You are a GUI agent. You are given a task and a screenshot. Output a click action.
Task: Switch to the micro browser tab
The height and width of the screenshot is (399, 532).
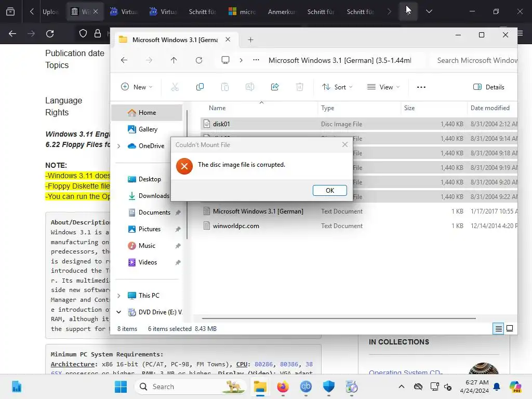point(242,11)
